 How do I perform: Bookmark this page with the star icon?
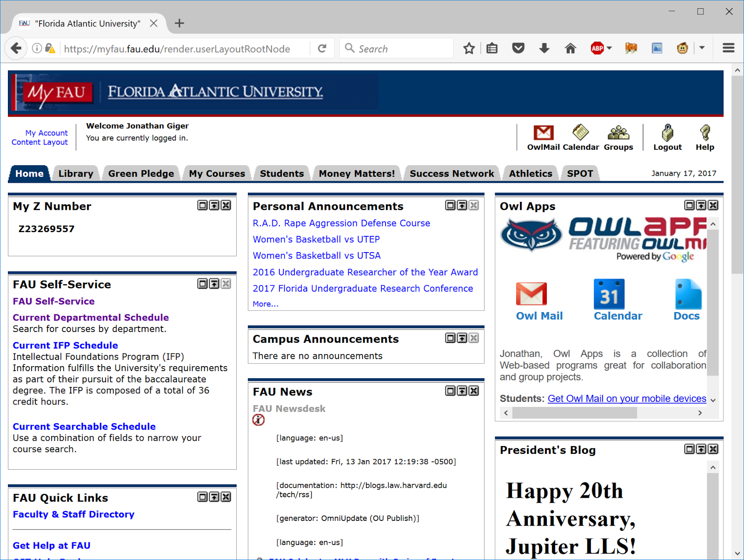[x=469, y=48]
